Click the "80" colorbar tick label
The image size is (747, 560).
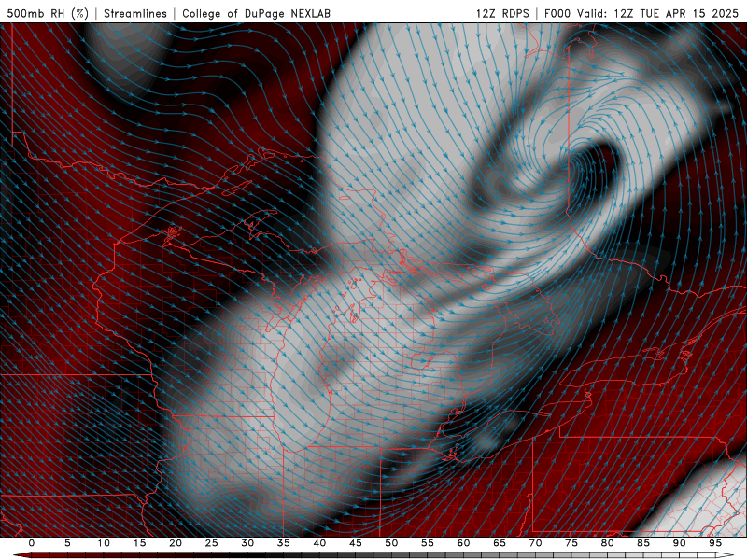pos(608,543)
